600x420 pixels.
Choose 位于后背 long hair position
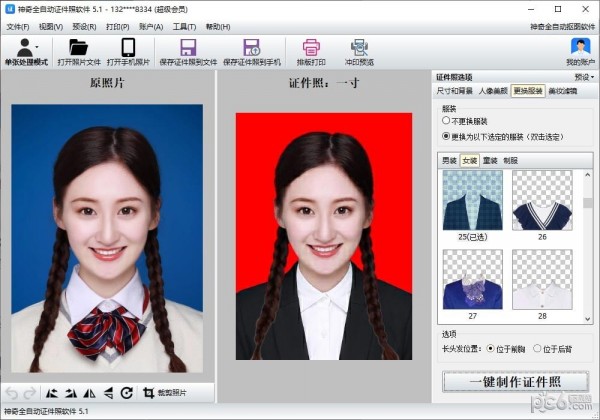click(x=537, y=349)
